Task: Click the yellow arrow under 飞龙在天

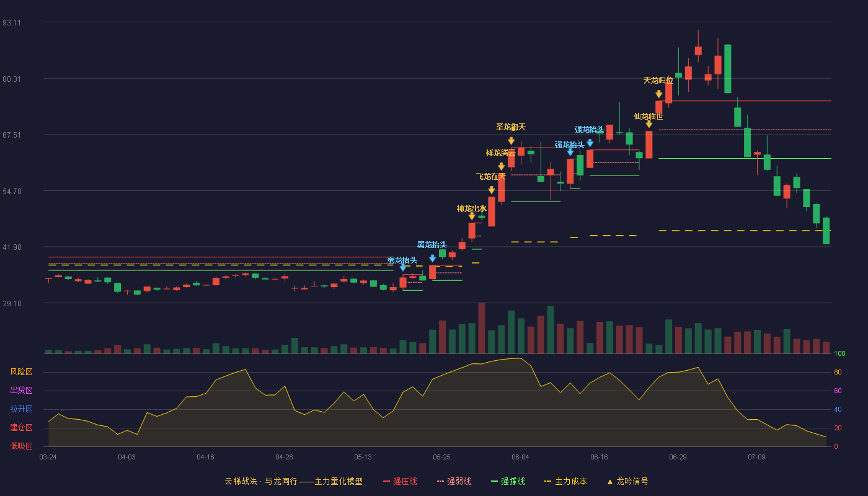Action: [x=492, y=190]
